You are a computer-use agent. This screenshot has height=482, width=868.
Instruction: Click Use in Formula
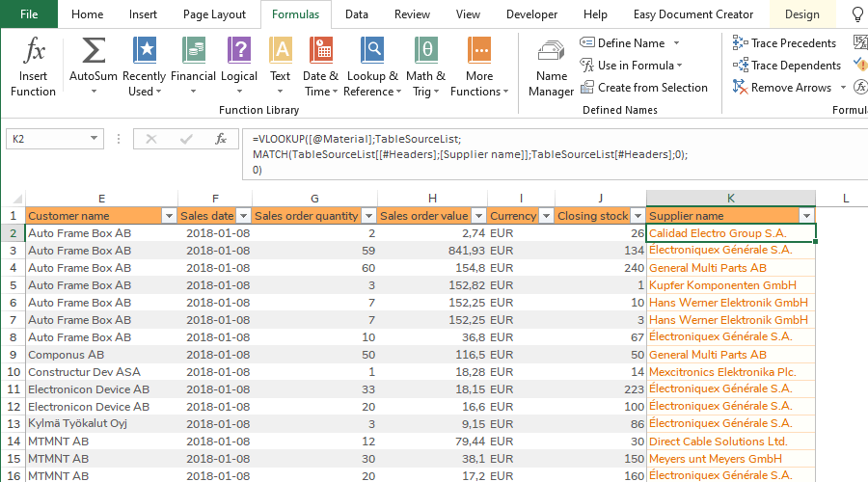pos(631,66)
